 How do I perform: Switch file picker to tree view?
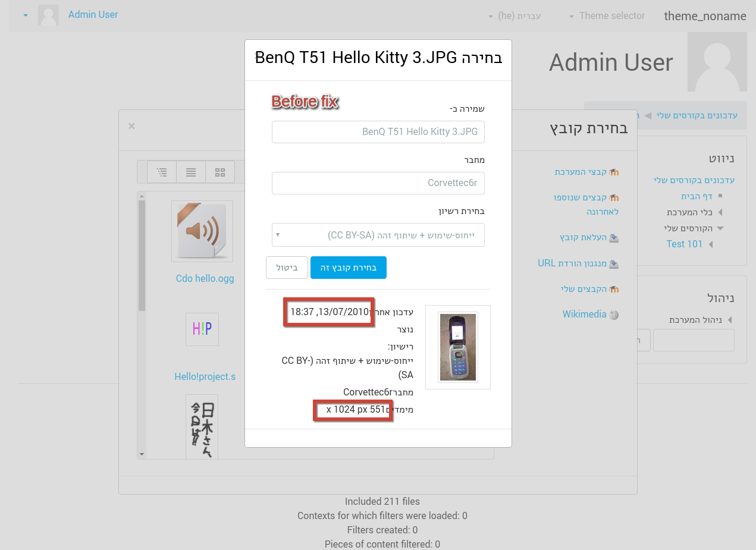coord(162,172)
